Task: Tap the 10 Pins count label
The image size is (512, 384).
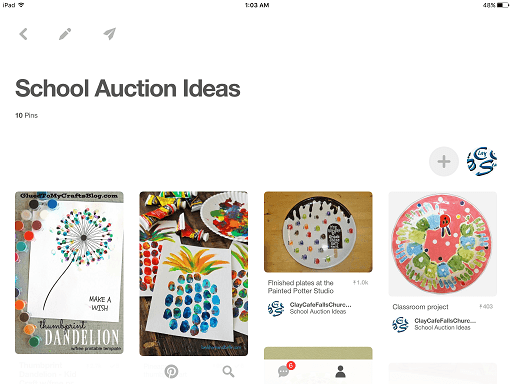Action: point(27,115)
